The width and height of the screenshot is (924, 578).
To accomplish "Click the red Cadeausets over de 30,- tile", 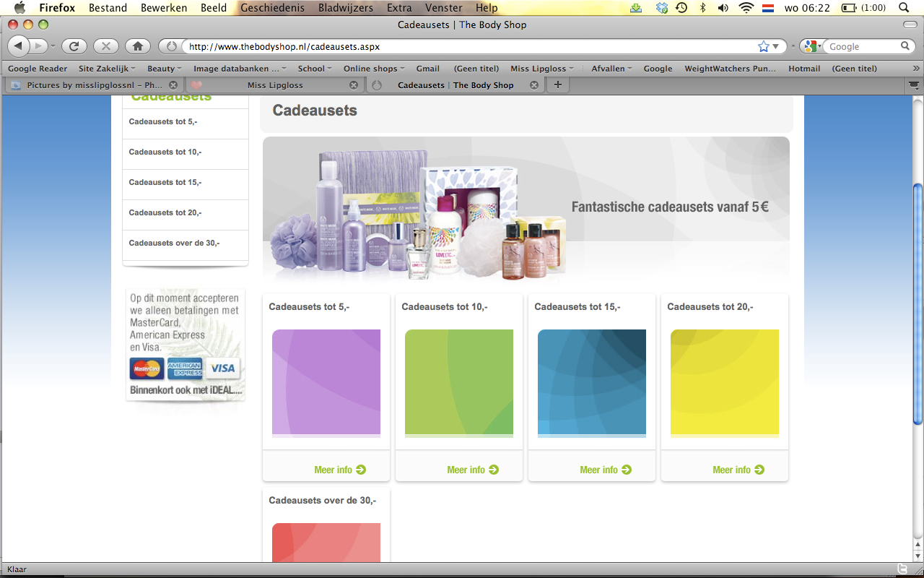I will 326,543.
